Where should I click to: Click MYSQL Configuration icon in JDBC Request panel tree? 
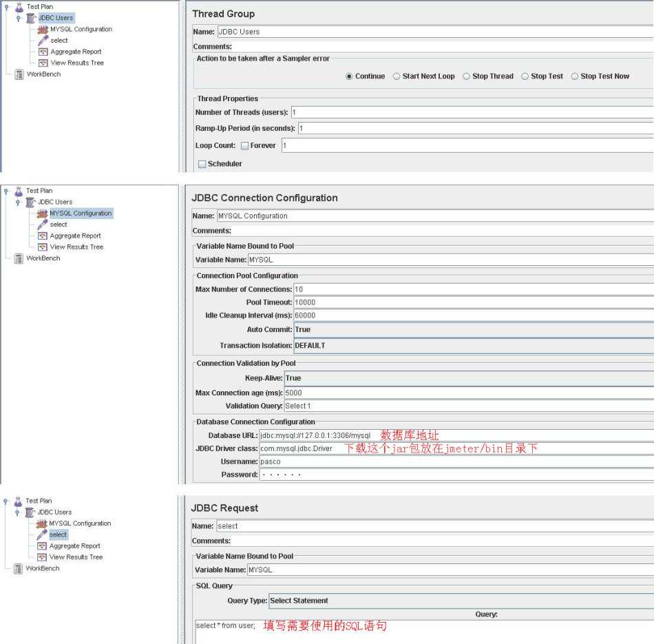click(x=41, y=523)
